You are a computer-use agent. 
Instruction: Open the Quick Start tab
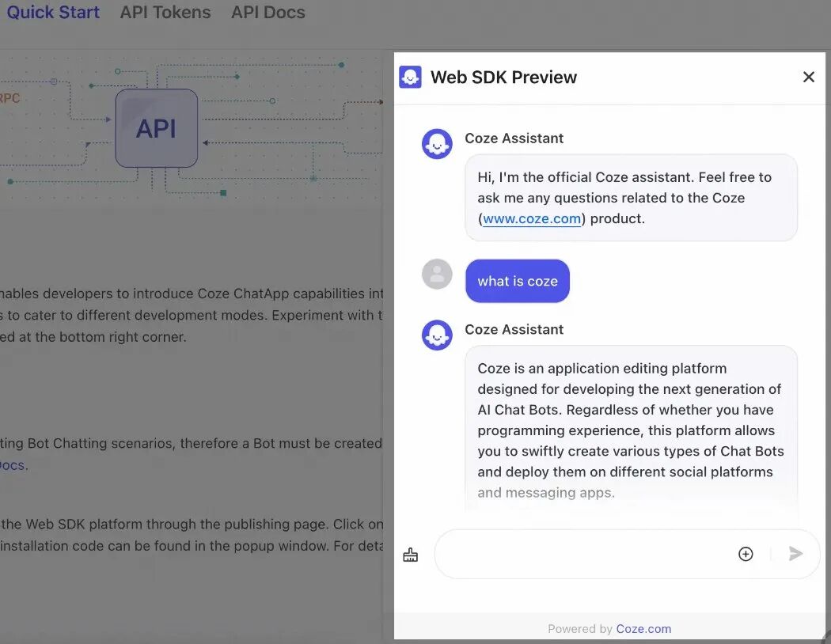click(53, 12)
